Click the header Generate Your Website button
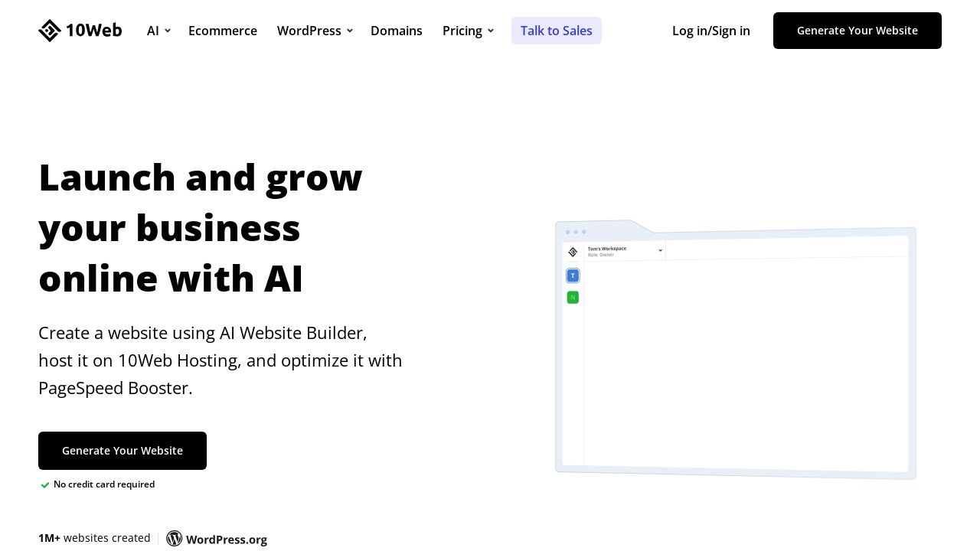 857,31
